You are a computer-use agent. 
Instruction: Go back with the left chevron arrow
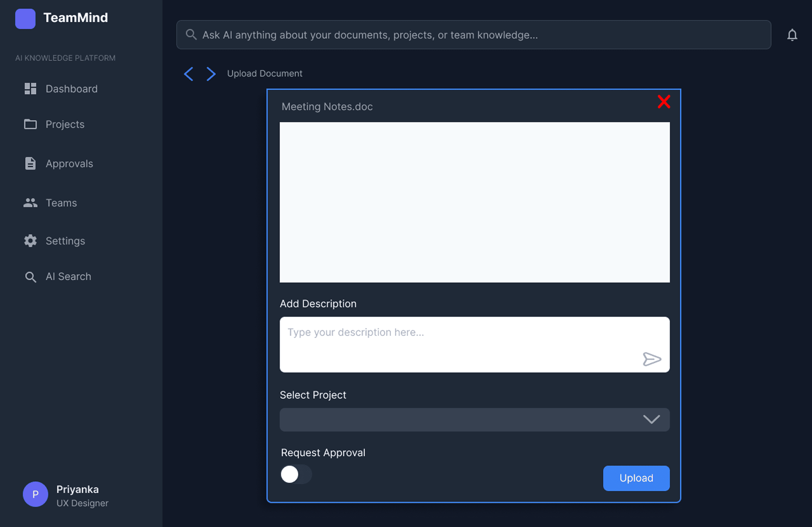[189, 74]
